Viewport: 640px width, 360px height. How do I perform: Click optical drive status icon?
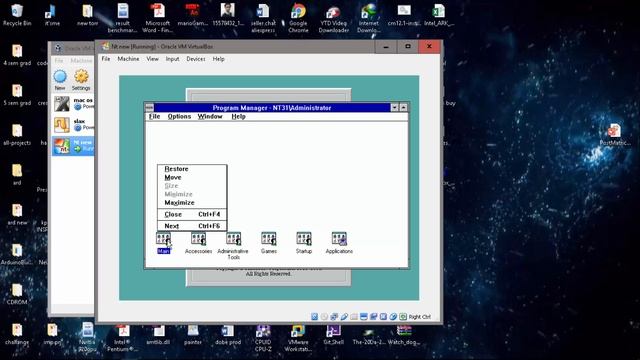324,317
